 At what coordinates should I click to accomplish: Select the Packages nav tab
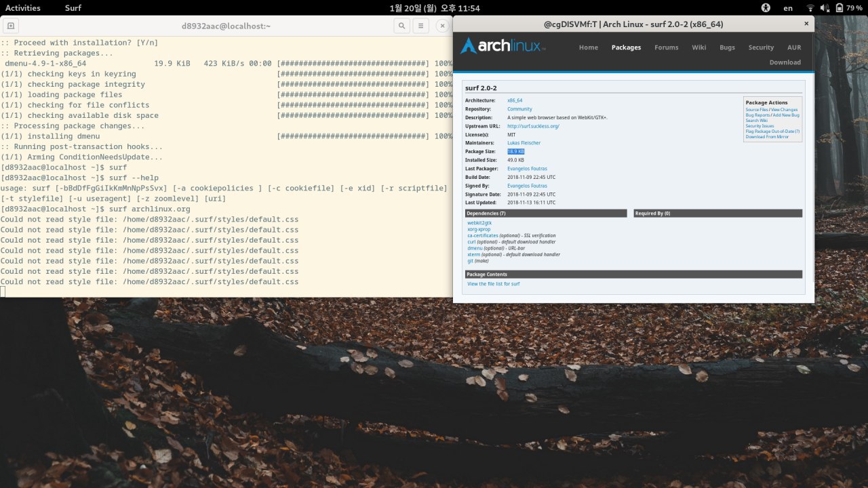pos(626,47)
